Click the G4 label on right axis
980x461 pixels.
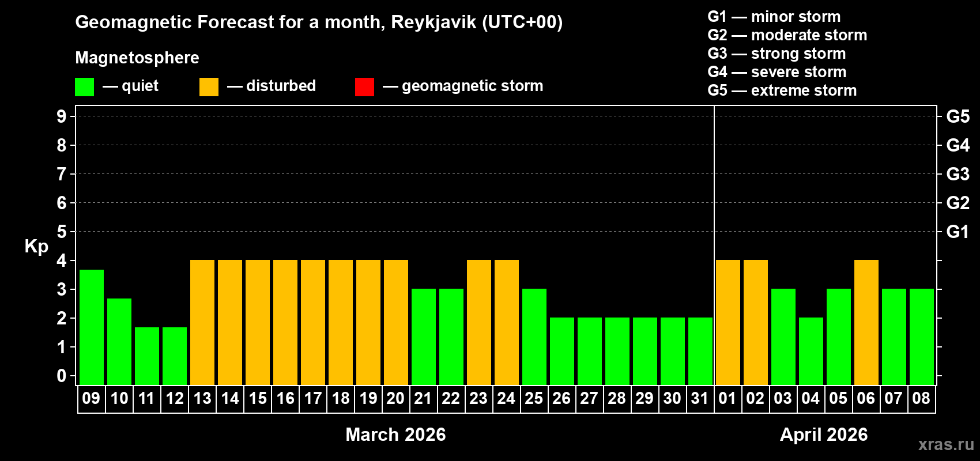pos(958,145)
